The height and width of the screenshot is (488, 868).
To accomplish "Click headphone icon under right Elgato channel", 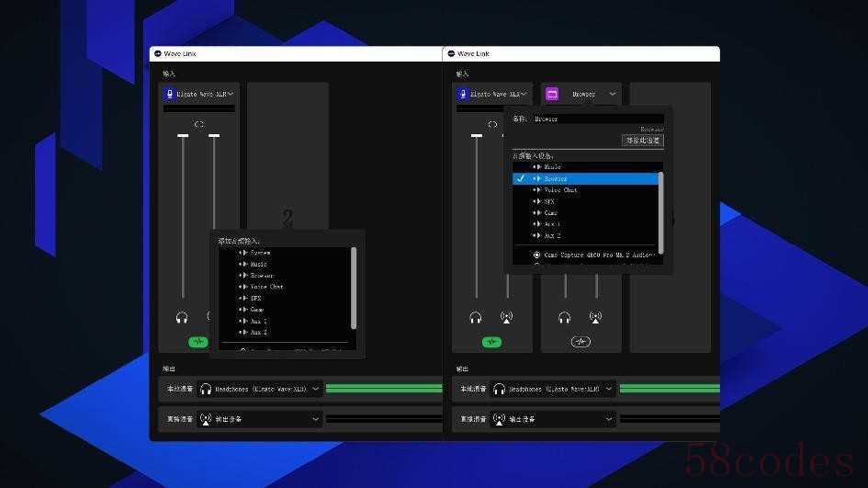I will pyautogui.click(x=476, y=317).
